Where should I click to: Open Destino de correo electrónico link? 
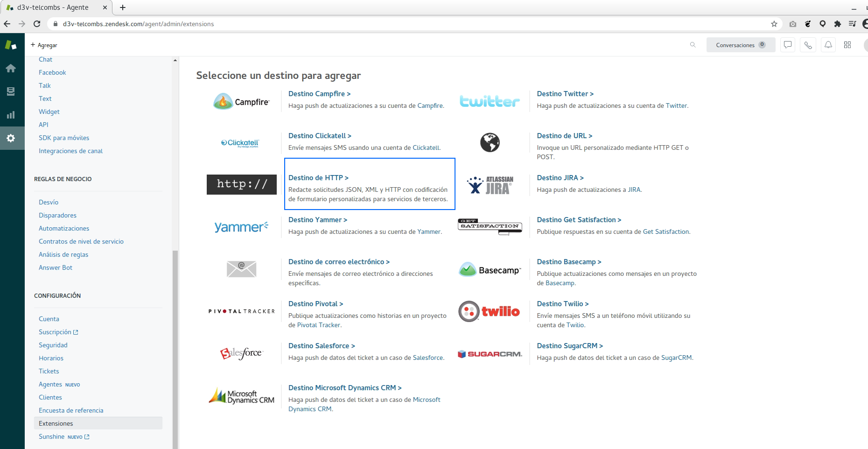pos(339,262)
